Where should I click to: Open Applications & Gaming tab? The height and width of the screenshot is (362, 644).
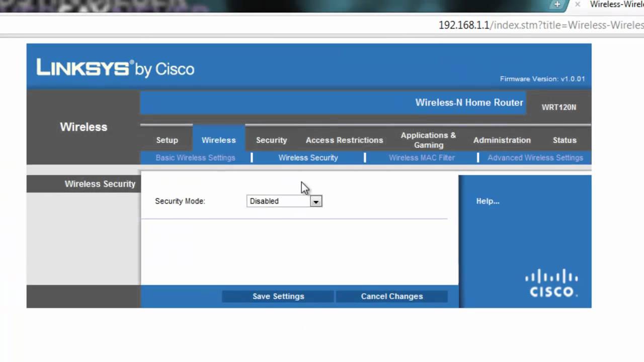tap(428, 140)
